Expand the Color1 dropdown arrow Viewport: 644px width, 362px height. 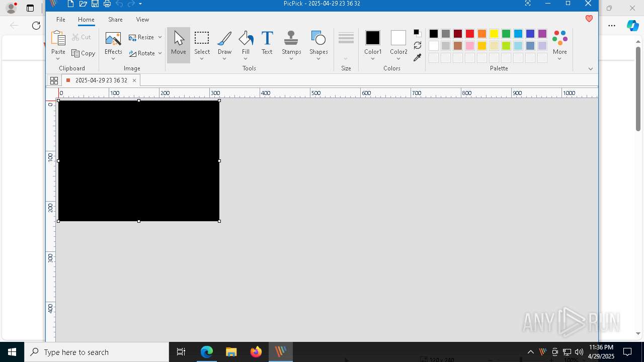pos(373,59)
